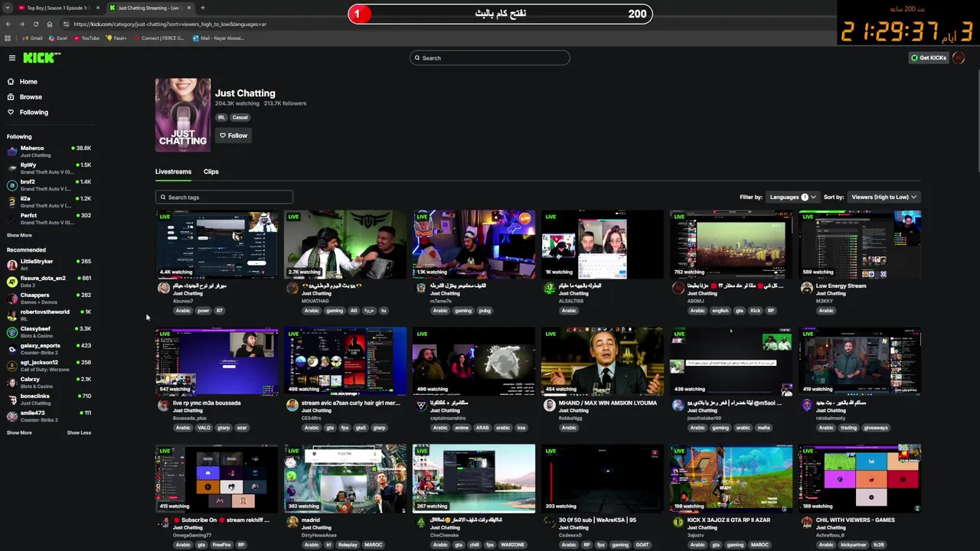Open Browse in sidebar

(x=31, y=97)
